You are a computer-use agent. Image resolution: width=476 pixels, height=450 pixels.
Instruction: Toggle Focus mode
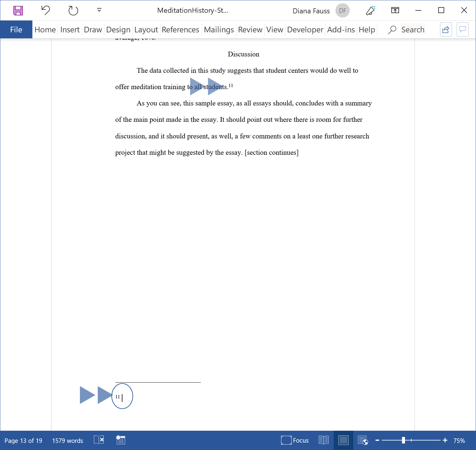295,440
